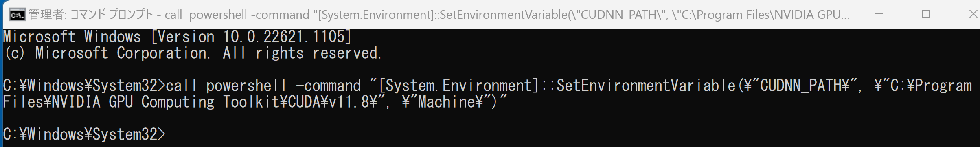
Task: Click the word powershell in the command
Action: [x=246, y=86]
